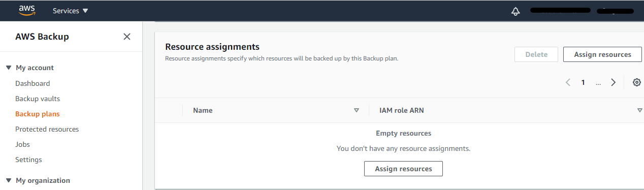Viewport: 644px width, 190px height.
Task: Collapse the My organization section
Action: click(8, 180)
